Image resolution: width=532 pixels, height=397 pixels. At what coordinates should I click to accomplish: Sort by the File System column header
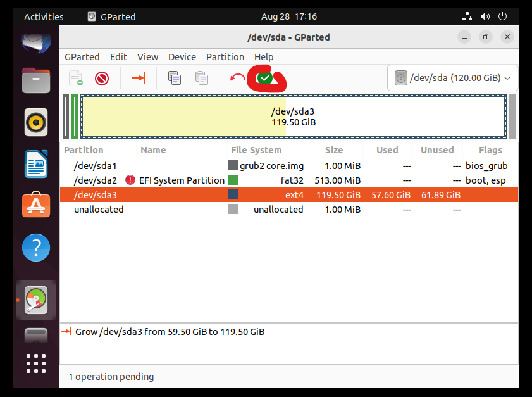click(256, 150)
